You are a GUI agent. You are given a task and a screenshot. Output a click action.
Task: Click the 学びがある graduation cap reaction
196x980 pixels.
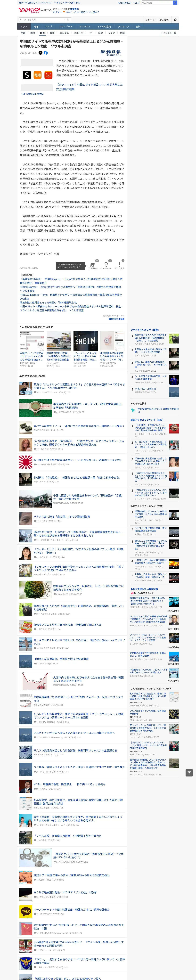click(92, 265)
